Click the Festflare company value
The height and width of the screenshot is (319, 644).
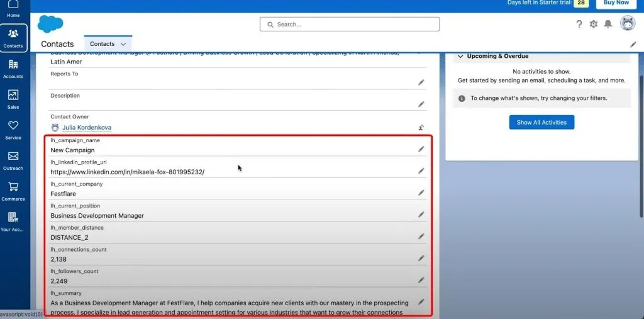[x=64, y=194]
